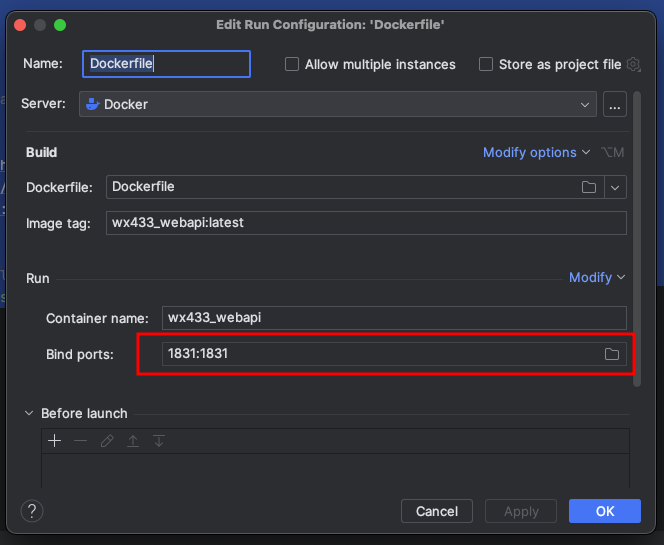Enable Store as project file checkbox
Viewport: 664px width, 545px height.
point(486,64)
